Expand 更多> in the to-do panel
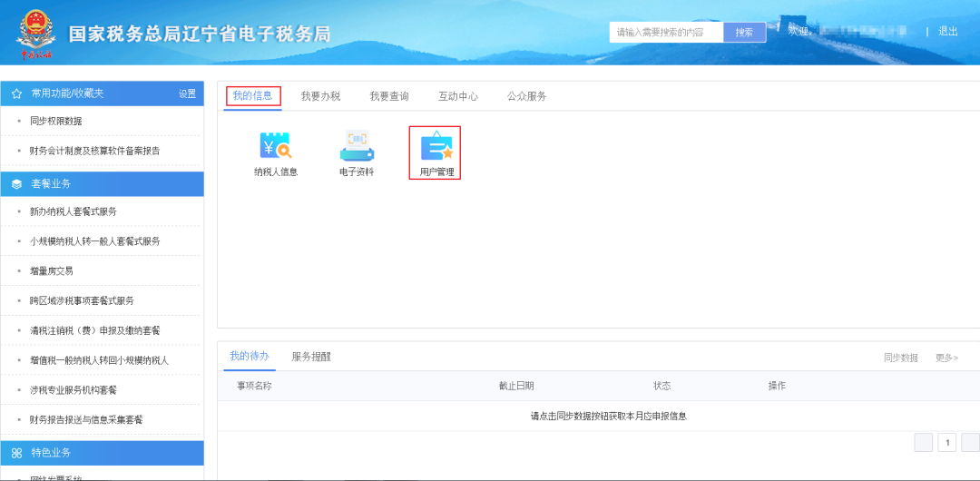The width and height of the screenshot is (980, 481). [946, 358]
